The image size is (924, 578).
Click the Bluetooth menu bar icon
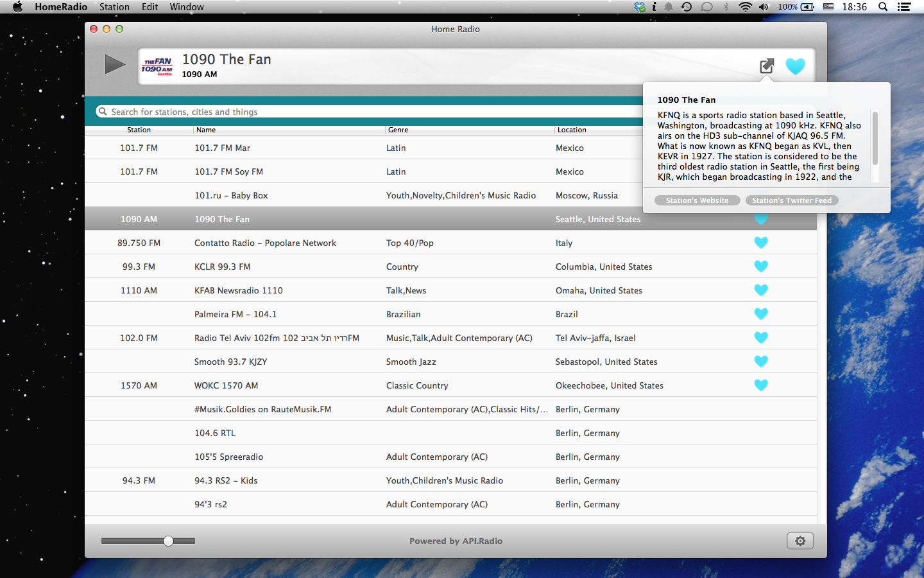coord(726,7)
